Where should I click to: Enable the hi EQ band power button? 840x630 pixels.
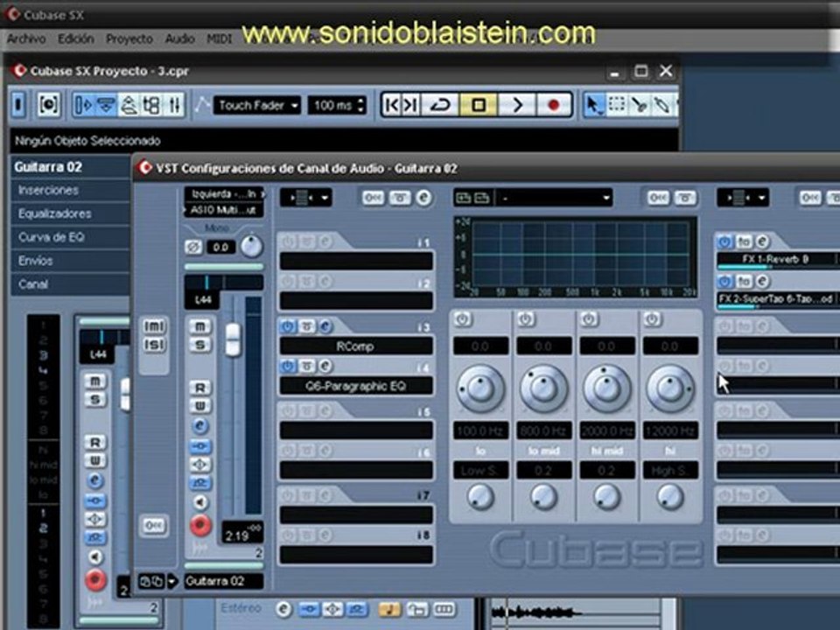pos(652,319)
